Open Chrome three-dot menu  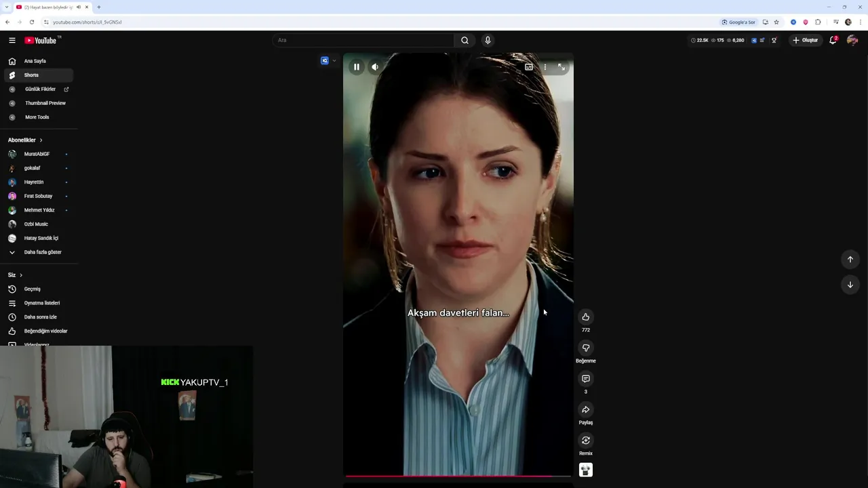tap(861, 22)
